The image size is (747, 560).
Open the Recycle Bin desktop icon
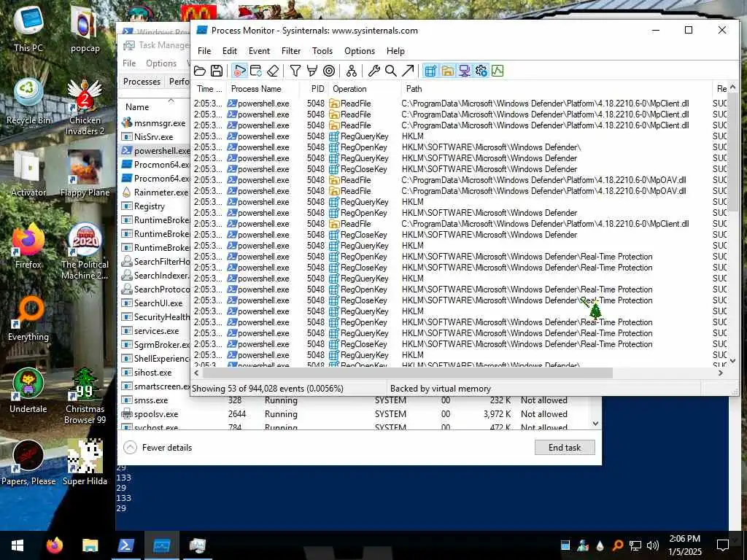coord(28,102)
